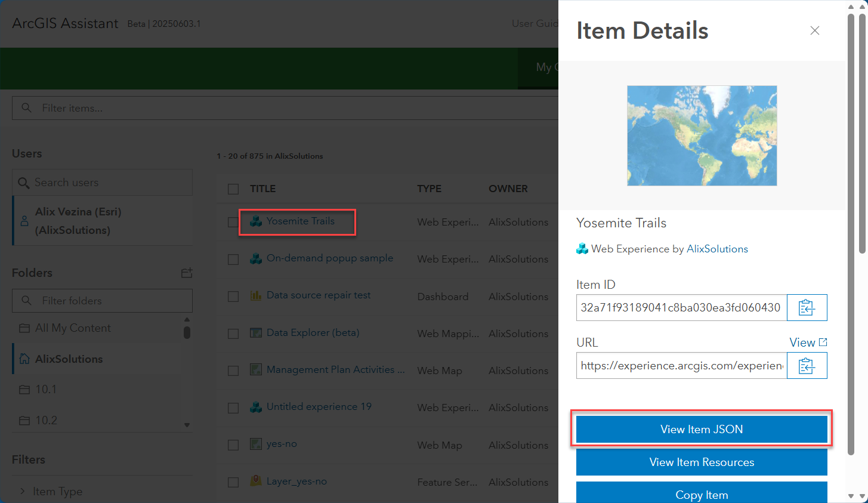Open the Layer_yes-no item
This screenshot has width=868, height=503.
pyautogui.click(x=296, y=481)
